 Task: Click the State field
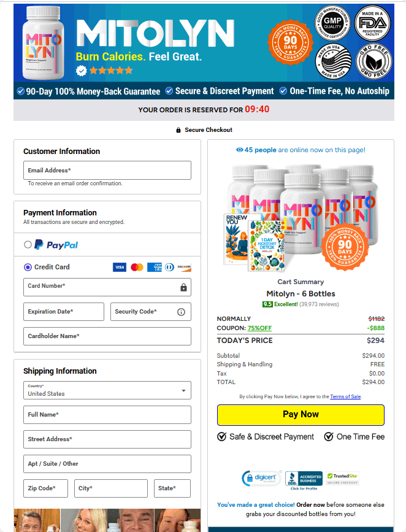pos(172,488)
